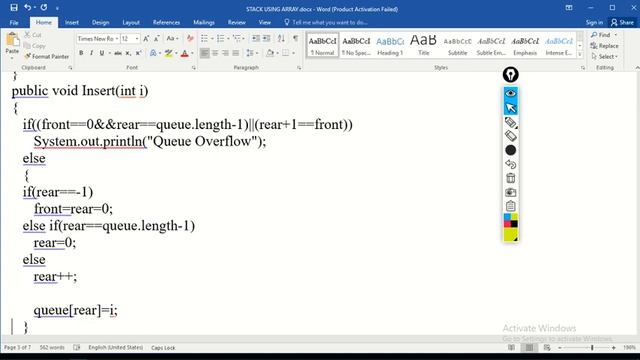The image size is (640, 360).
Task: Switch to the Review tab
Action: tap(237, 22)
